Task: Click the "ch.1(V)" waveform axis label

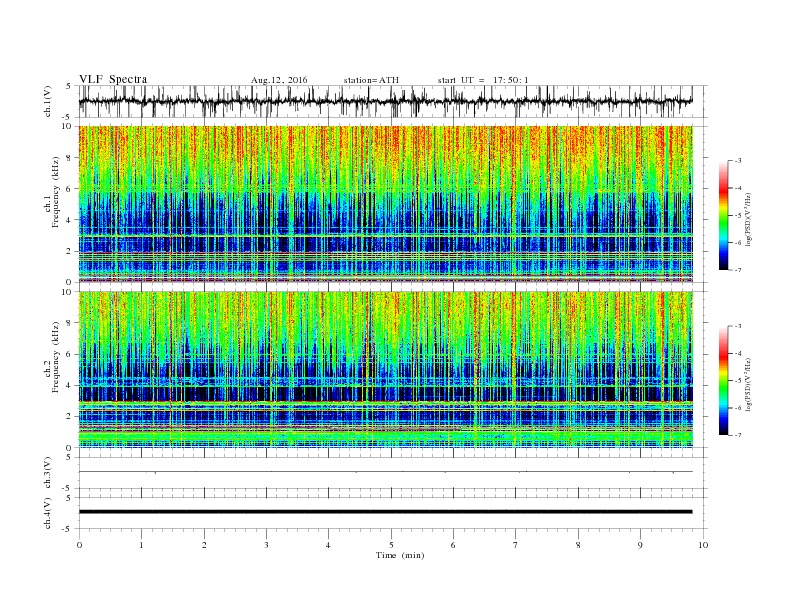Action: [x=48, y=101]
